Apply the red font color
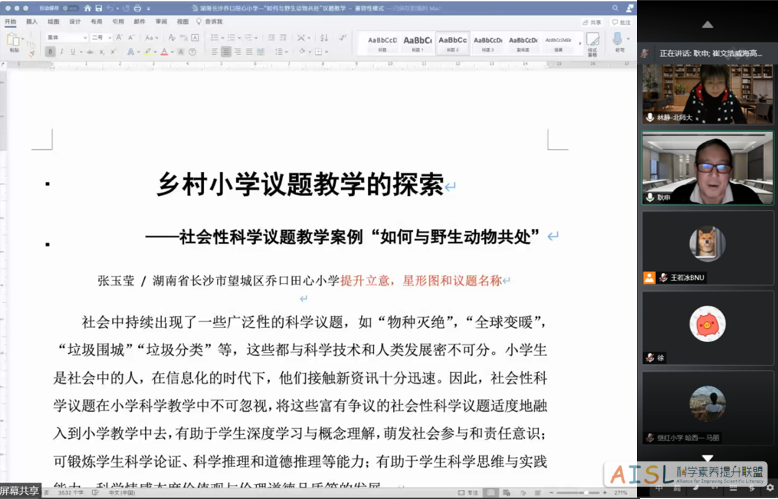Screen dimensions: 778x499 164,52
